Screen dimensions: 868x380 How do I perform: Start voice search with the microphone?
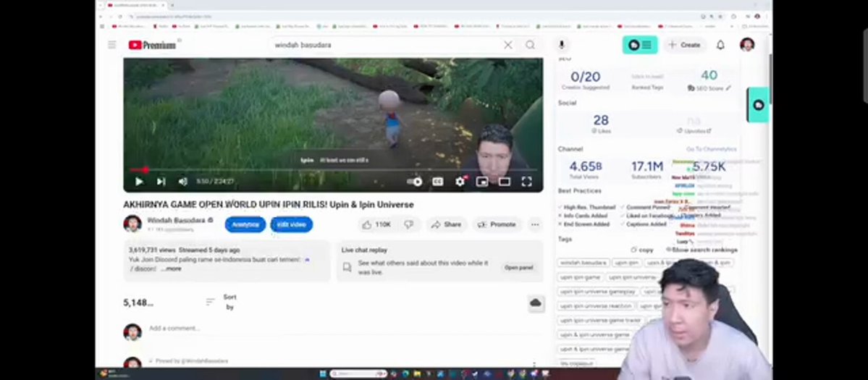[561, 45]
